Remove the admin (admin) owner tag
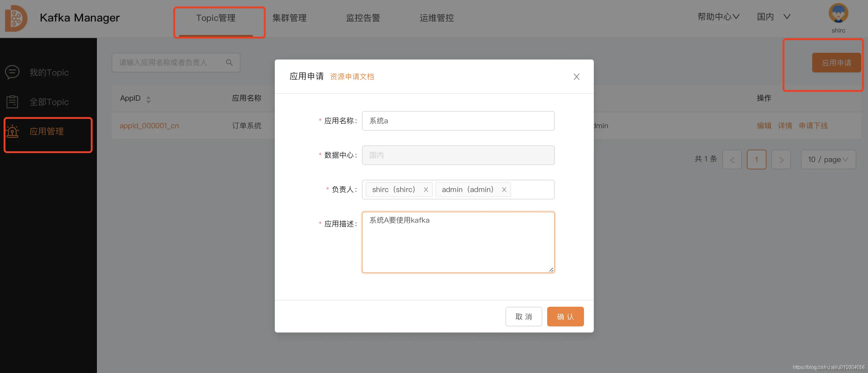 coord(504,189)
